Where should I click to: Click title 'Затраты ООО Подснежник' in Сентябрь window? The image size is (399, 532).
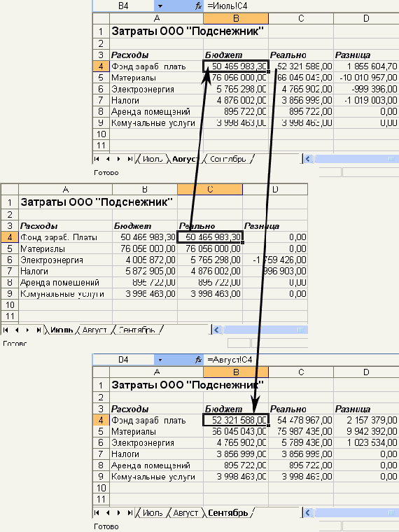coord(188,385)
